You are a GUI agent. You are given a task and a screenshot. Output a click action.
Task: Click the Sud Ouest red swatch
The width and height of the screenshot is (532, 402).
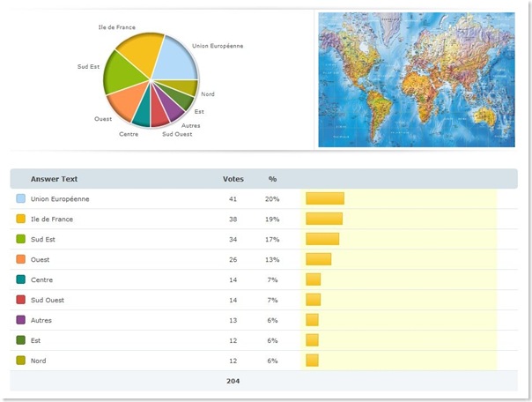point(20,300)
